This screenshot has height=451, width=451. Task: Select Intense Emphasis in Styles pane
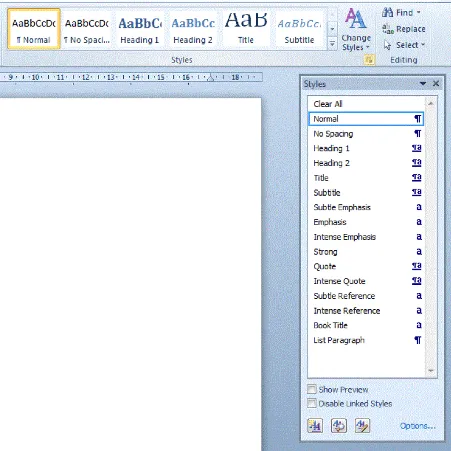click(366, 237)
